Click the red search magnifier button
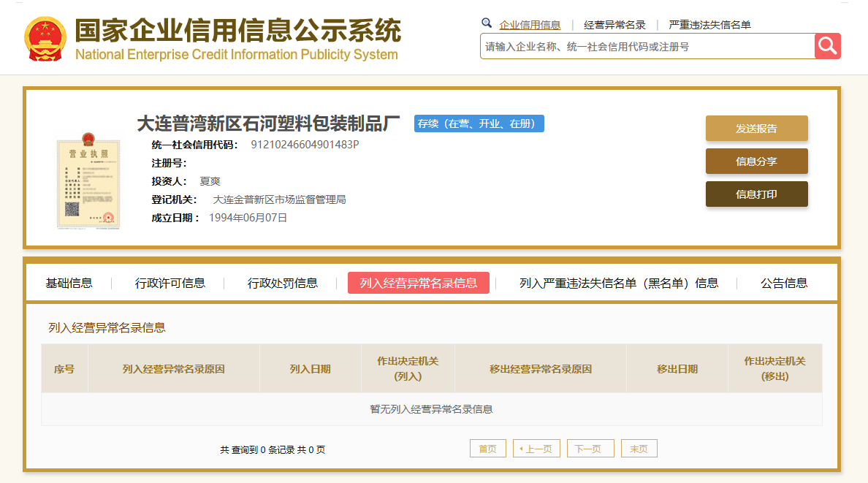Viewport: 868px width, 483px height. (x=828, y=46)
